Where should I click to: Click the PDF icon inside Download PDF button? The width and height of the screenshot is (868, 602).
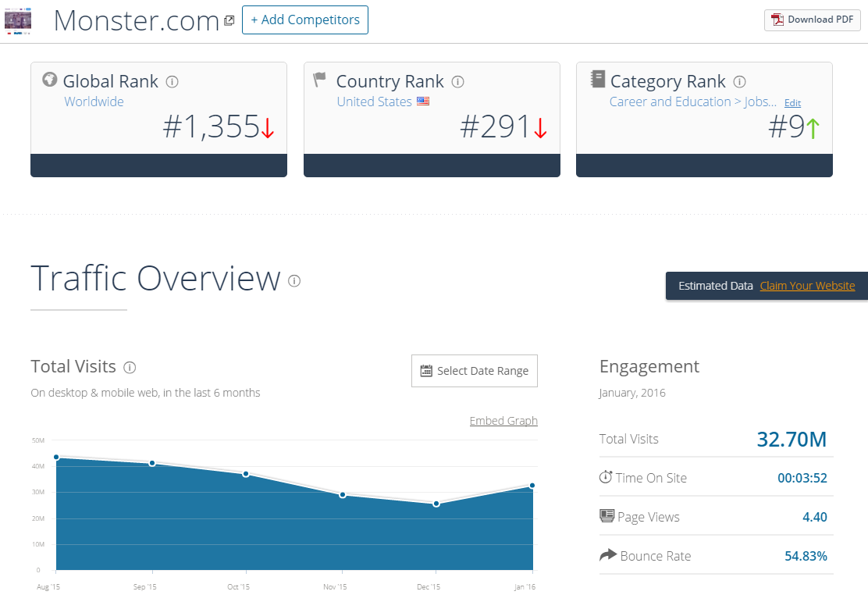(778, 20)
